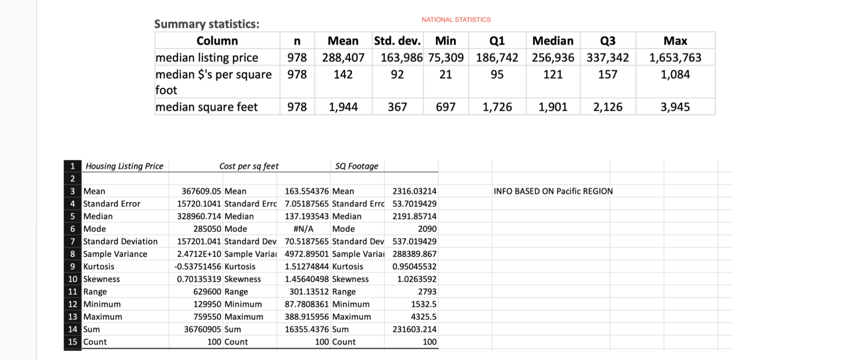Select the Housing Listing Price header cell
Viewport: 868px width, 360px height.
[124, 166]
